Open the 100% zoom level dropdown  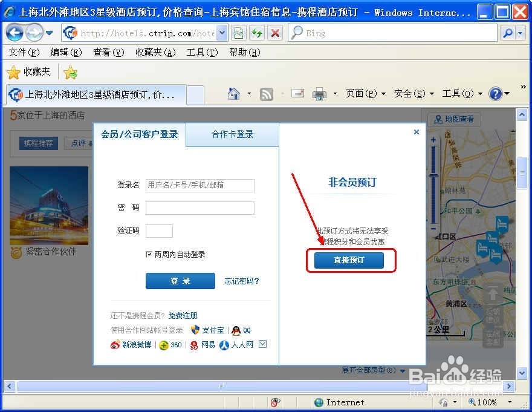point(509,402)
